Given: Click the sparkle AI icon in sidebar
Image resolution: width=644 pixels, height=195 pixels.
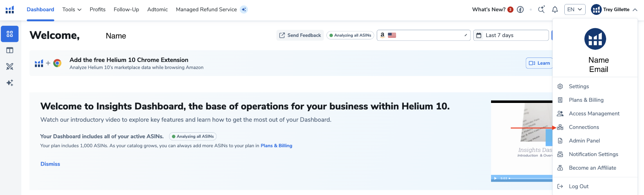Looking at the screenshot, I should click(10, 83).
